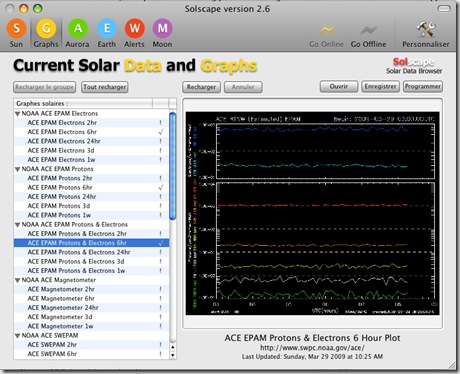Image resolution: width=460 pixels, height=374 pixels.
Task: Select ACE SWEPAM 2hr row
Action: tap(91, 345)
